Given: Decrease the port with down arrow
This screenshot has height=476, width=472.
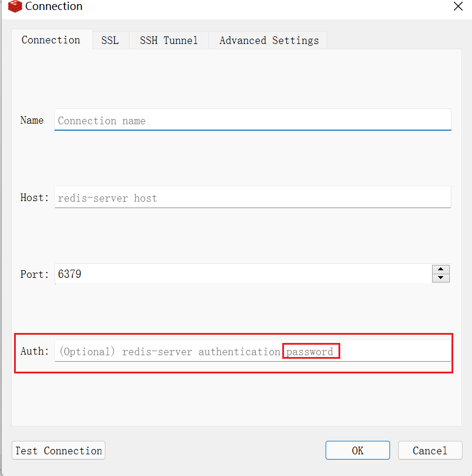Looking at the screenshot, I should click(440, 278).
